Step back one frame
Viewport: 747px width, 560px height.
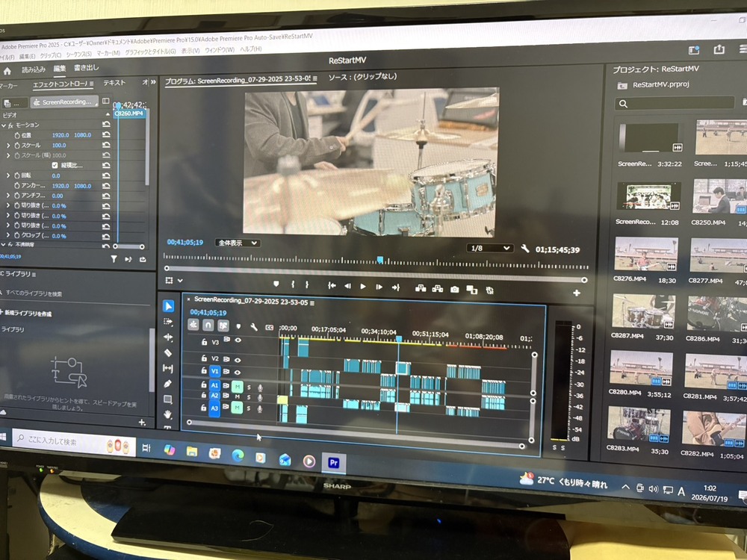(347, 286)
